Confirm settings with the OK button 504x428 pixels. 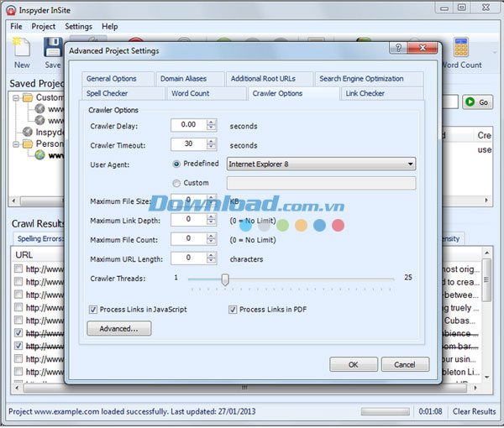(353, 364)
